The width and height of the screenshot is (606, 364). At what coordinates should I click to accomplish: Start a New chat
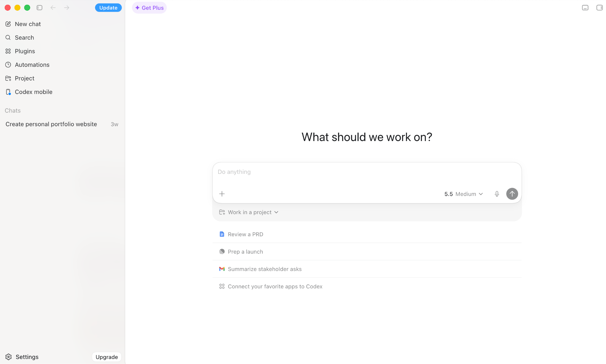(62, 24)
